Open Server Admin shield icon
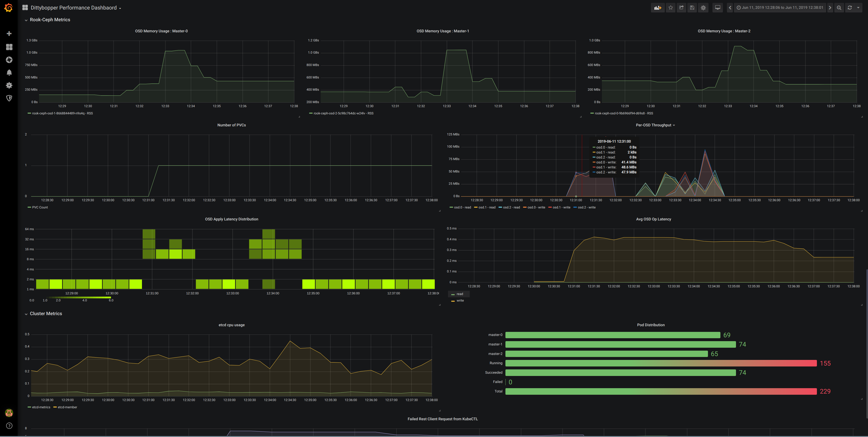Viewport: 868px width, 437px height. [x=9, y=98]
